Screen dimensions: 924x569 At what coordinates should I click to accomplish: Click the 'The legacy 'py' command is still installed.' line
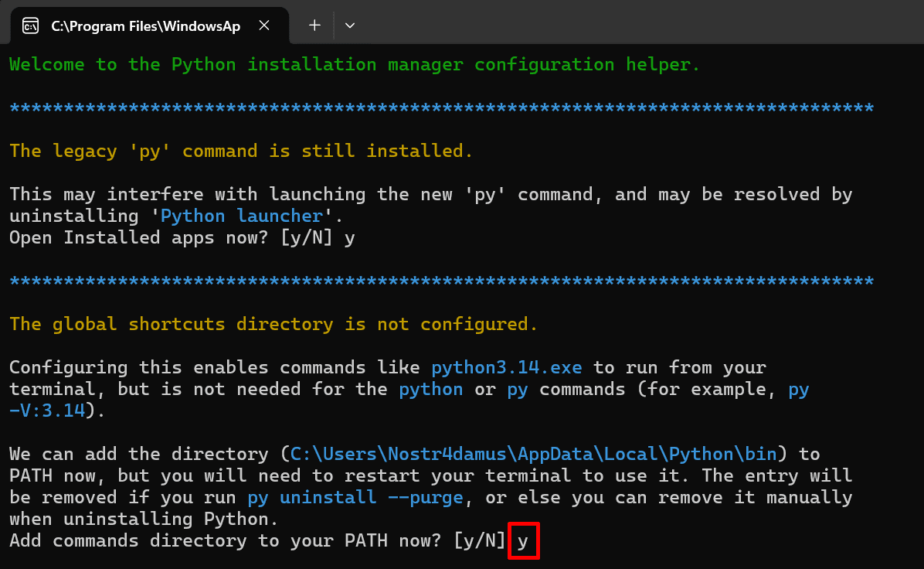(x=241, y=151)
